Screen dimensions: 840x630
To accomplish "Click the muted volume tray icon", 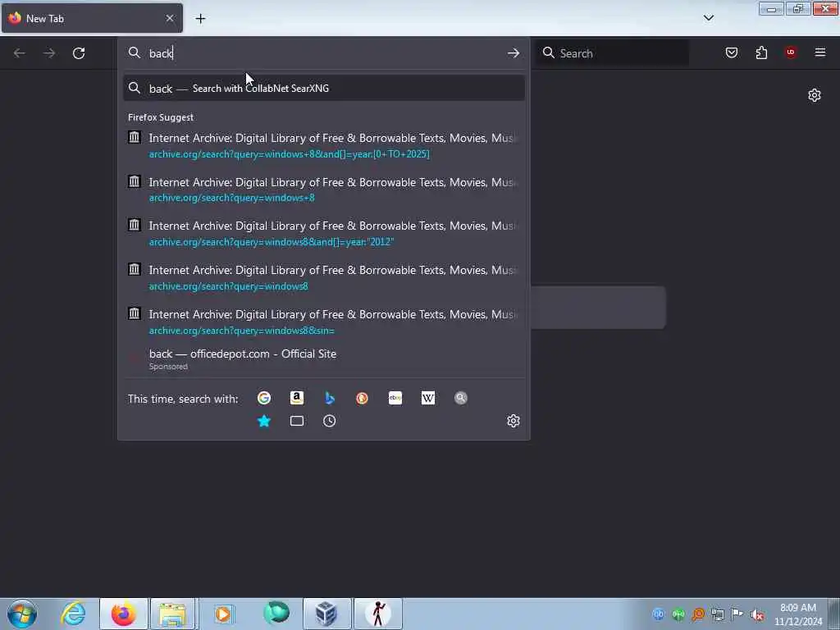I will 757,615.
